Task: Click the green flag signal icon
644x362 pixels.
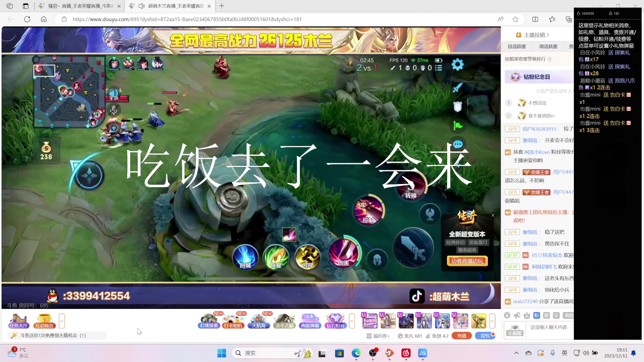Action: tap(458, 126)
